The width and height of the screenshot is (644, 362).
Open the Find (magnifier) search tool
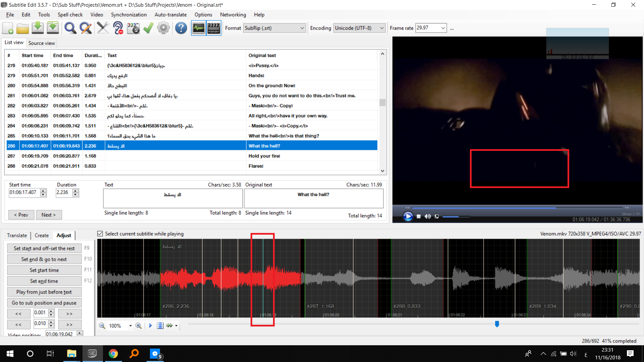pyautogui.click(x=70, y=28)
